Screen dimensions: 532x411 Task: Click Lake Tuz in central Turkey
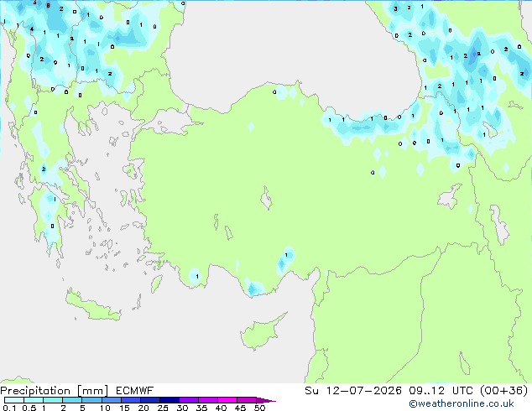point(267,199)
